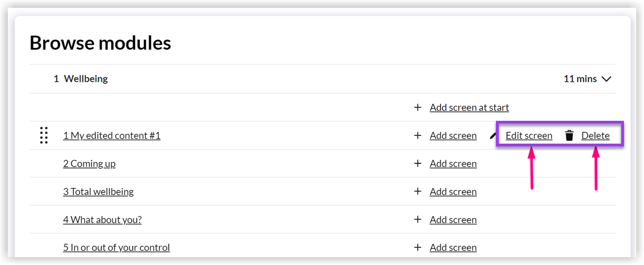
Task: Open 1 My edited content #1
Action: tap(112, 136)
